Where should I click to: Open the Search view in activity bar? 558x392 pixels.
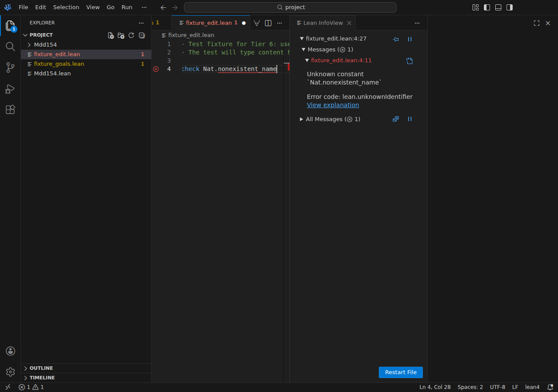pyautogui.click(x=10, y=47)
